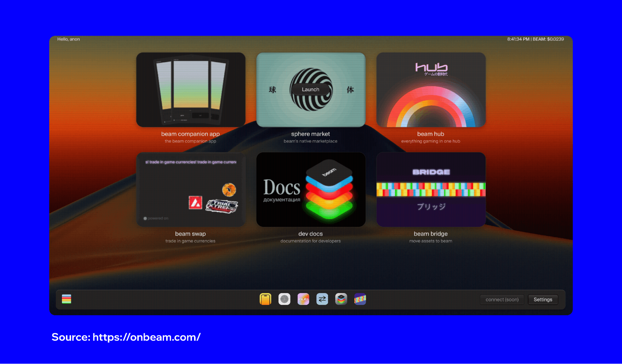Click the dev docs title label
This screenshot has height=364, width=622.
click(x=311, y=234)
